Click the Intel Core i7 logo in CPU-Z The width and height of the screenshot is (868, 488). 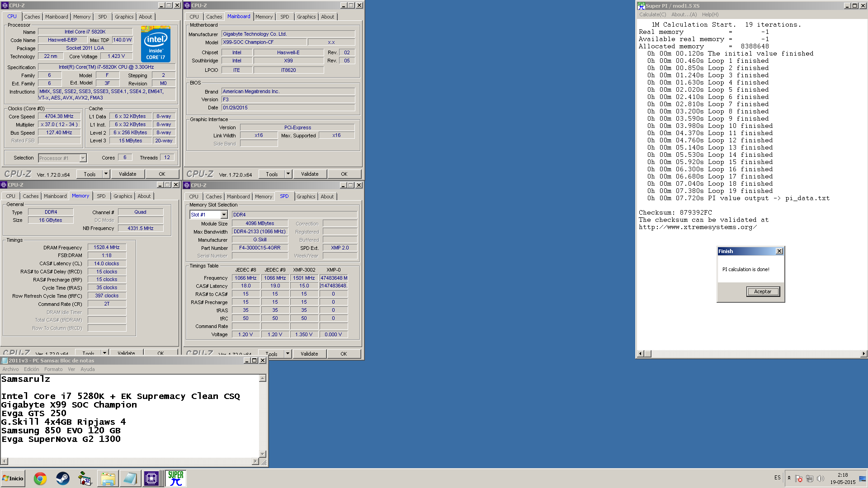click(x=156, y=44)
